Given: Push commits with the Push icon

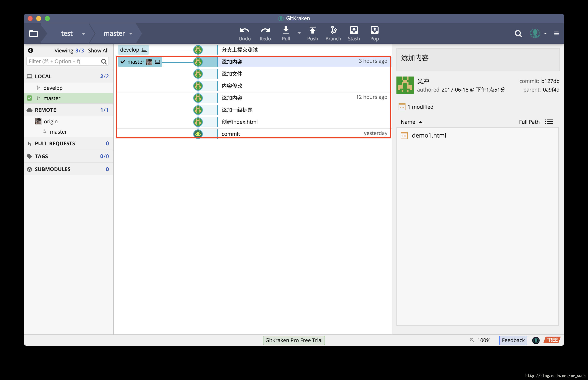Looking at the screenshot, I should point(313,31).
